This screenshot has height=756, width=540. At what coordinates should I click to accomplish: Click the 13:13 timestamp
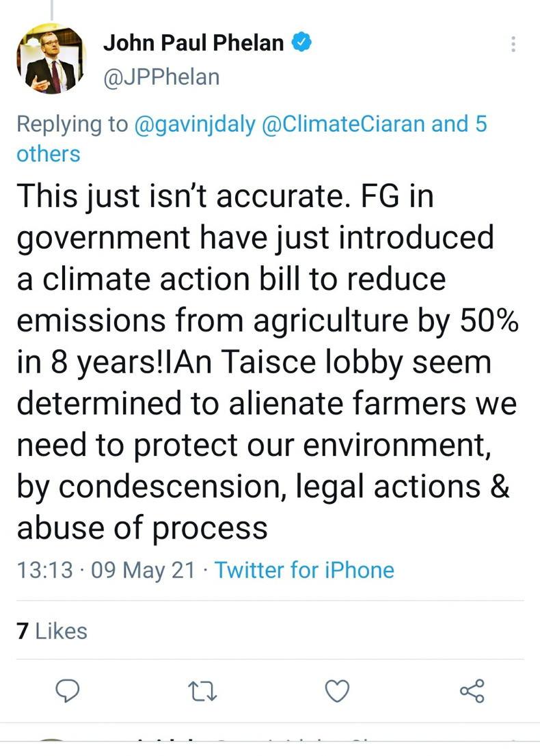point(44,569)
